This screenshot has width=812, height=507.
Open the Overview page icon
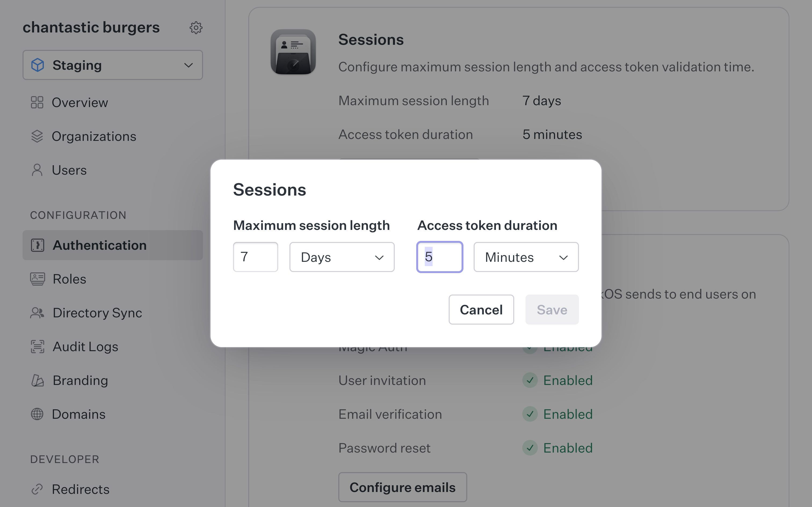click(x=37, y=102)
